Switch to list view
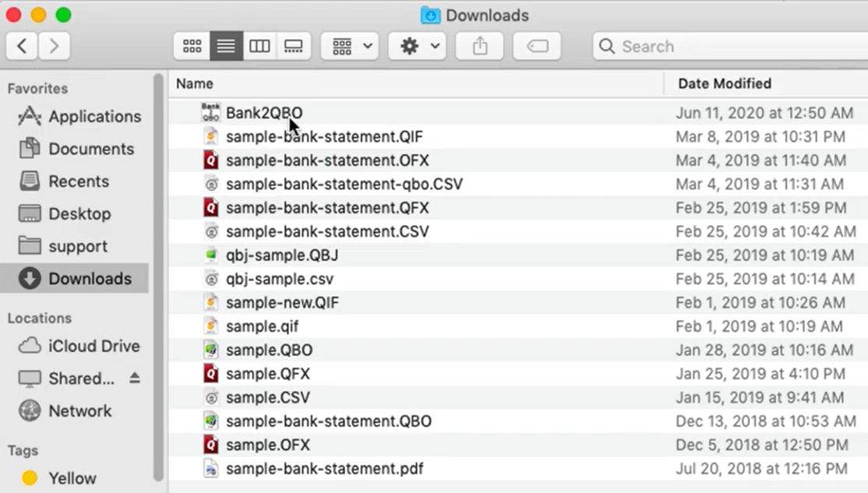 pyautogui.click(x=226, y=46)
